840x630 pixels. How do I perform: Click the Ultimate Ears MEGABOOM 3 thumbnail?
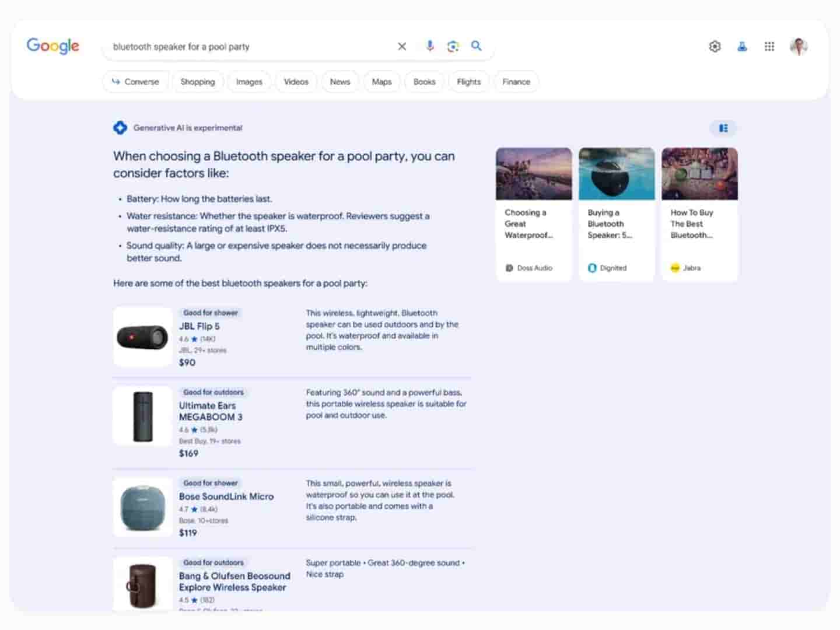coord(142,415)
